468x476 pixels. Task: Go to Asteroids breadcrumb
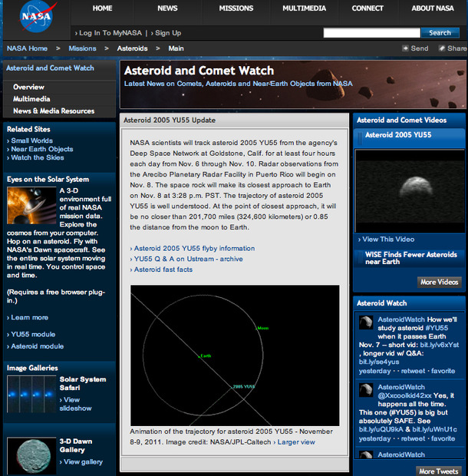click(x=132, y=48)
